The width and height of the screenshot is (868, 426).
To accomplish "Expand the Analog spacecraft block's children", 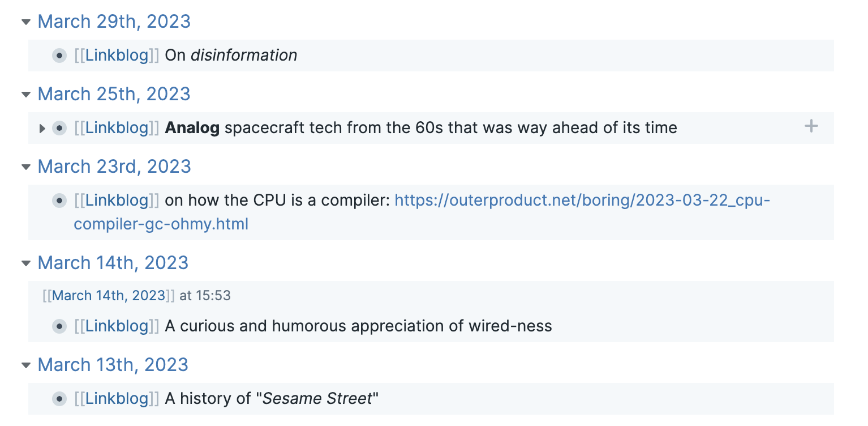I will 42,129.
